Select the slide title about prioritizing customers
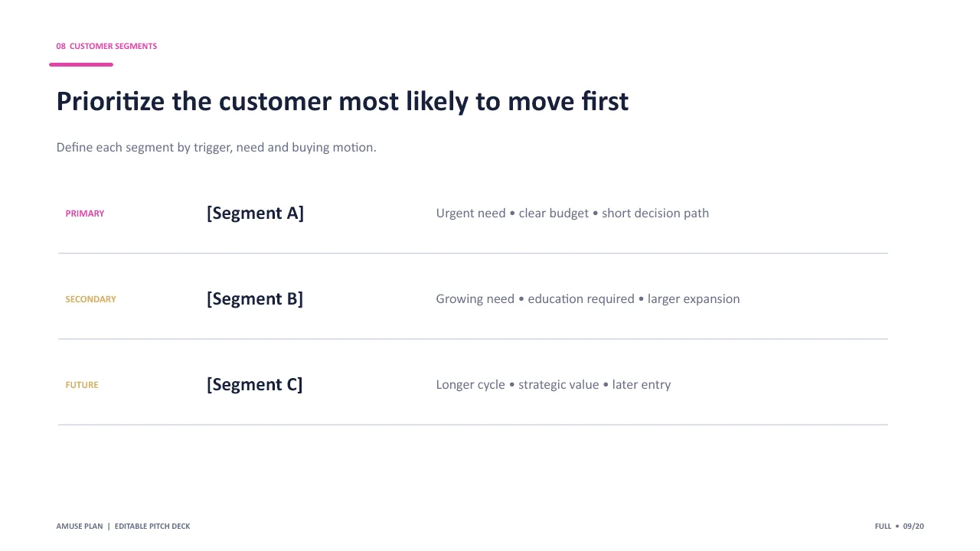The image size is (980, 551). pyautogui.click(x=342, y=102)
